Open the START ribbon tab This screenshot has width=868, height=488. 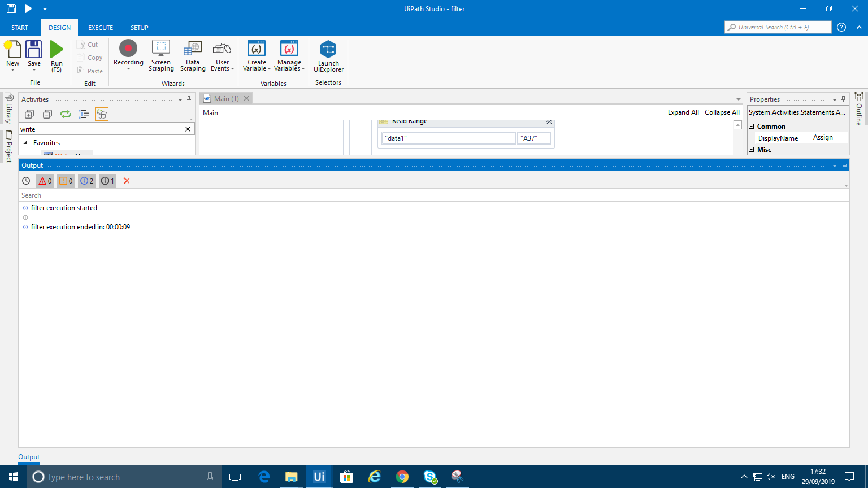tap(20, 28)
